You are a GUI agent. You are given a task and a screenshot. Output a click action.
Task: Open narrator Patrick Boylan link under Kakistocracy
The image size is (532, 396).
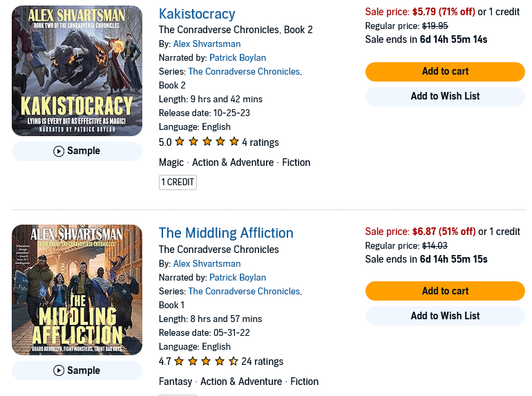tap(238, 58)
